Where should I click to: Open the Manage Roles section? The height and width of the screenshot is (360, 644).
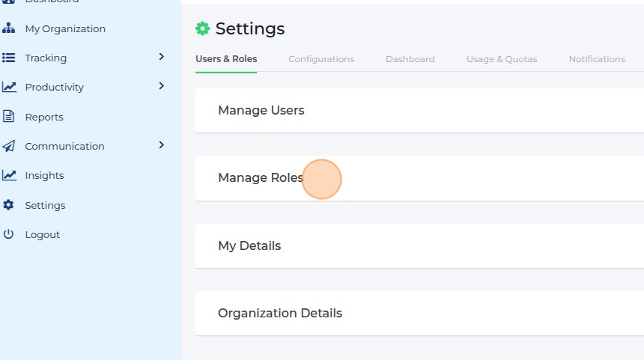(x=261, y=178)
